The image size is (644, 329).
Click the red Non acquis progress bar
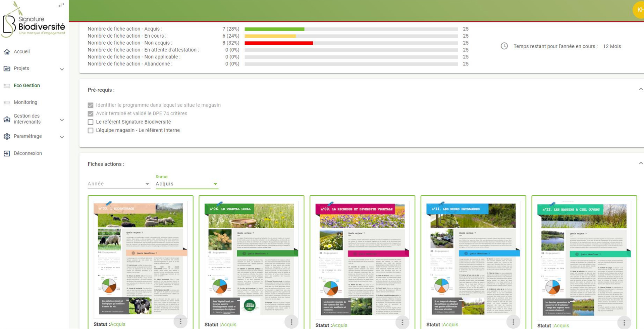pos(279,43)
